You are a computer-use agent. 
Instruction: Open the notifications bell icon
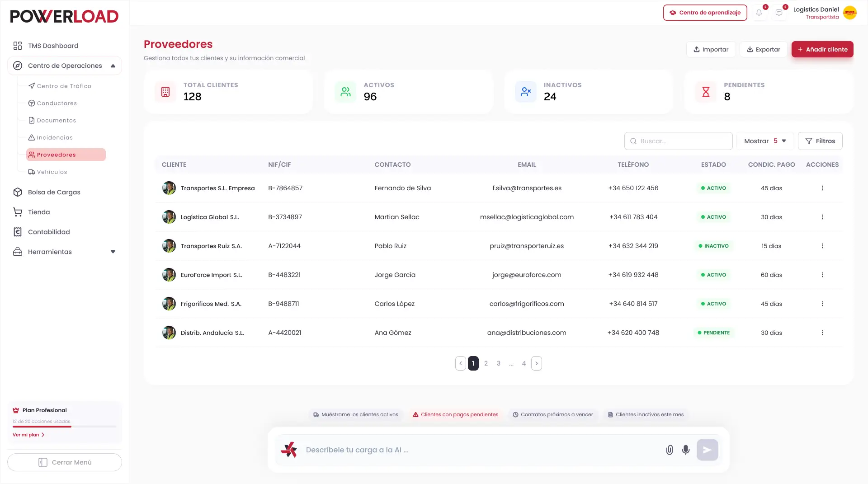[x=759, y=13]
